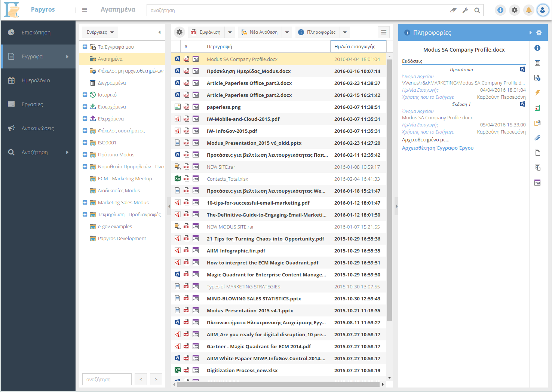This screenshot has height=392, width=552.
Task: Open Ανακοινώσεις in the sidebar
Action: (x=38, y=128)
